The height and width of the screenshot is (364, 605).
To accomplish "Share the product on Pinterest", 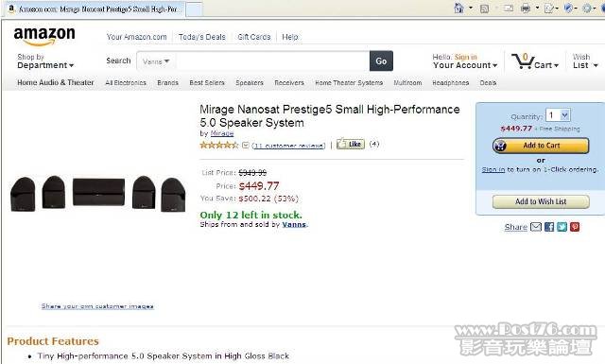I will click(x=575, y=227).
